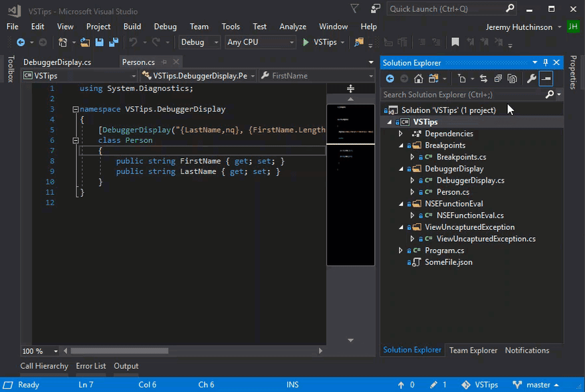Click the Open File folder icon
This screenshot has height=392, width=585.
[85, 43]
